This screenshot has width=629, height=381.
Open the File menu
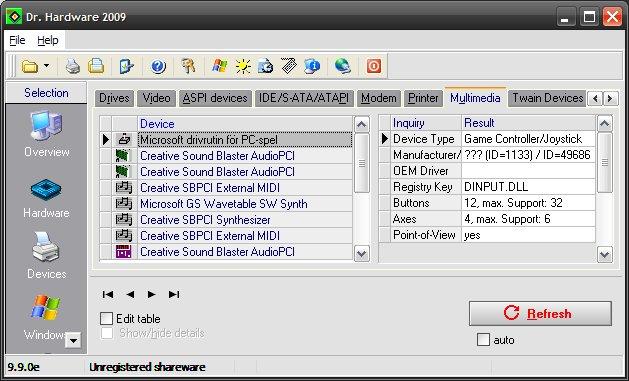click(x=17, y=41)
